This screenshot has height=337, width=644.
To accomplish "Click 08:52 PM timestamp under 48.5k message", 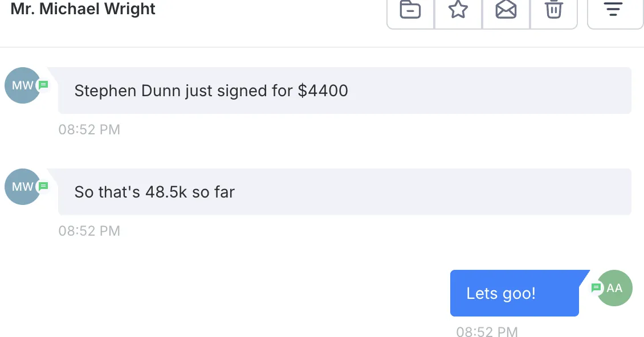I will click(x=89, y=231).
